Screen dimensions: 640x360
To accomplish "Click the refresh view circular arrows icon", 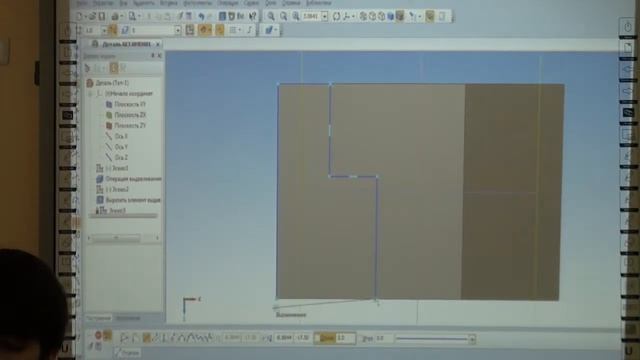I will click(x=336, y=16).
